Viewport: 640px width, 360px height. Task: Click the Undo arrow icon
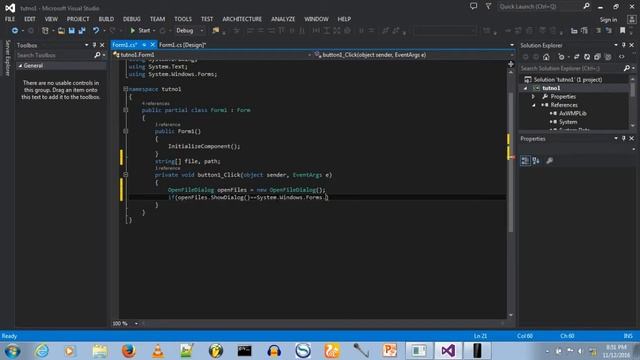click(x=96, y=31)
